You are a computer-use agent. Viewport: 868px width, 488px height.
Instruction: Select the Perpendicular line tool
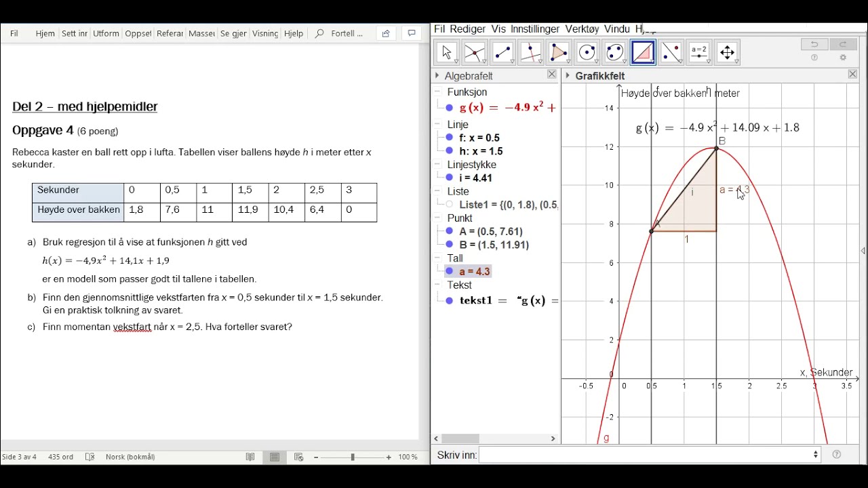[x=531, y=52]
